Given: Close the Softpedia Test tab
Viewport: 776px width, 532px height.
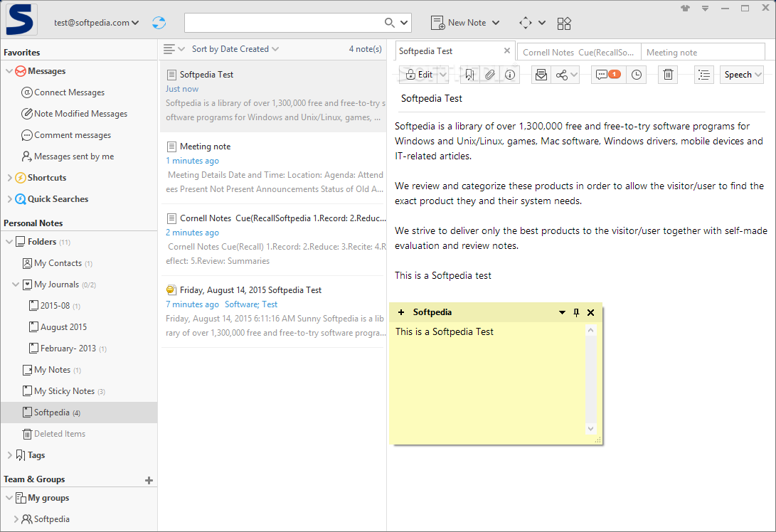Looking at the screenshot, I should [506, 50].
